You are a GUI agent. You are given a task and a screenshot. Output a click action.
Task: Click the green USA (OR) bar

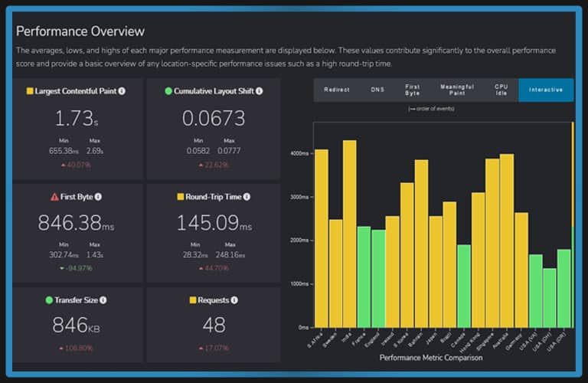tap(564, 289)
